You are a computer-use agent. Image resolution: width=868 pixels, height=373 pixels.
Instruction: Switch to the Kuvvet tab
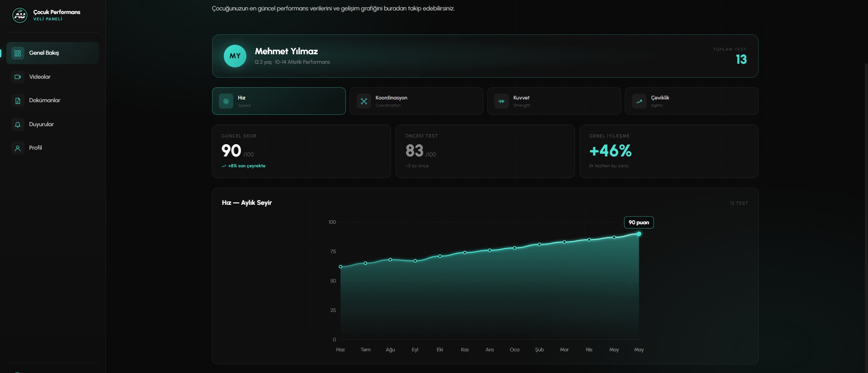[554, 101]
